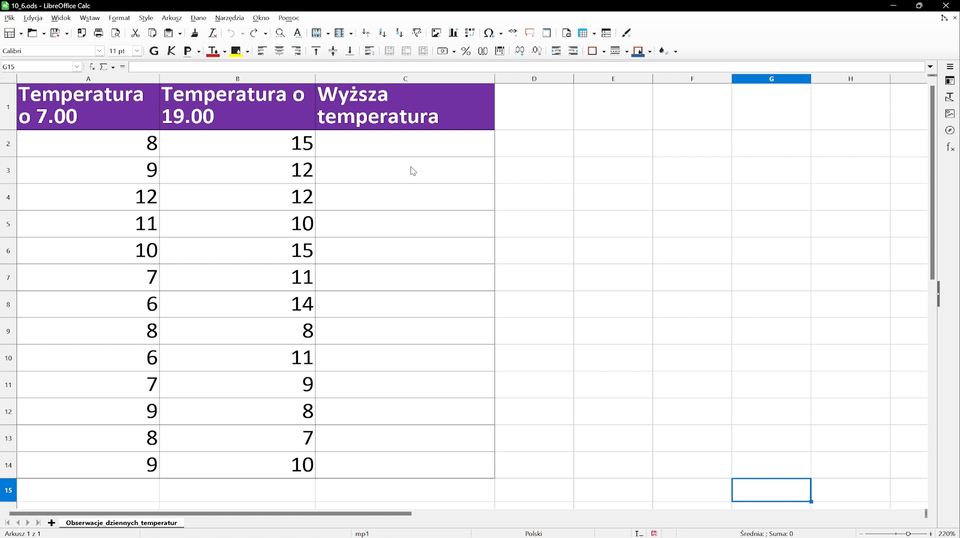
Task: Select cell C2 under Wyższa temperatura
Action: (404, 143)
